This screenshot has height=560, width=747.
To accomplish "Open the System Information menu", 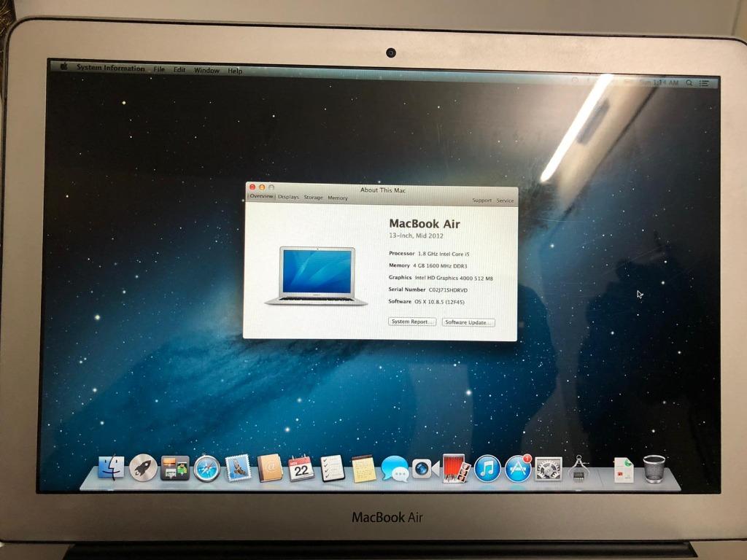I will coord(111,68).
